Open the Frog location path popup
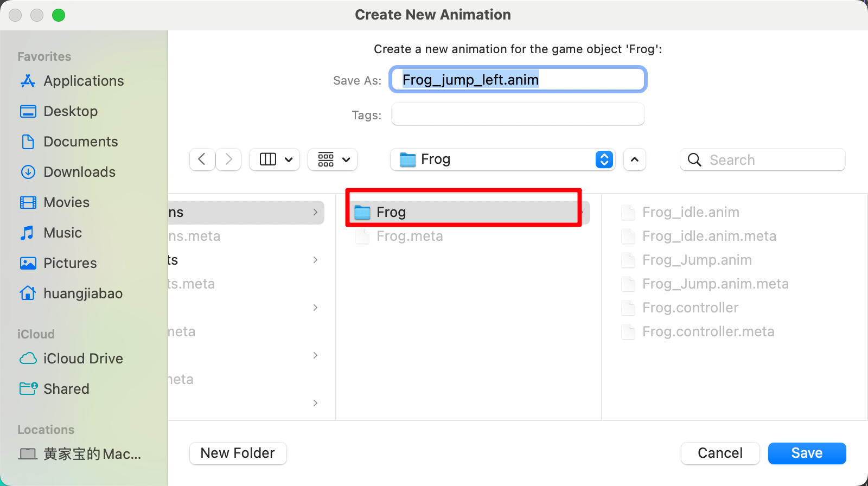 (x=502, y=159)
